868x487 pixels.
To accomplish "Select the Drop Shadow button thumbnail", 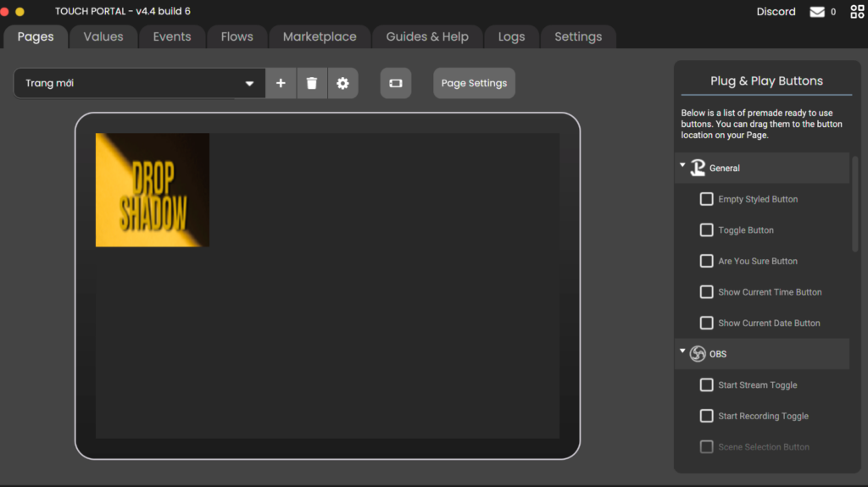I will pos(153,190).
